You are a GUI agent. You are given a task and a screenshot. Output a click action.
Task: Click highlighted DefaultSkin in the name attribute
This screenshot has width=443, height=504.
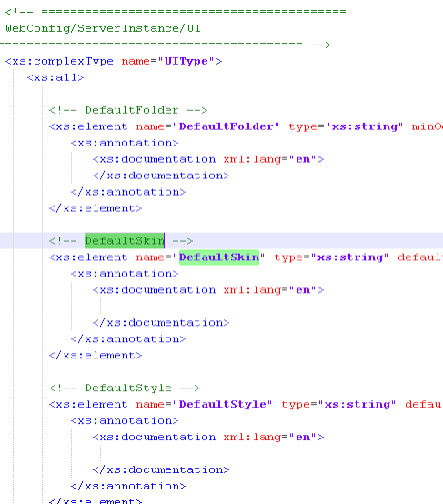click(x=219, y=257)
